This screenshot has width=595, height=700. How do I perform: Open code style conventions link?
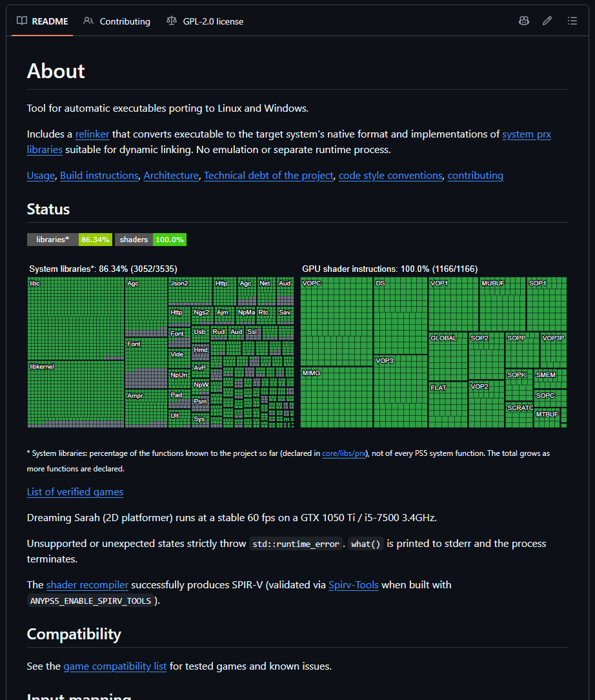[x=390, y=176]
